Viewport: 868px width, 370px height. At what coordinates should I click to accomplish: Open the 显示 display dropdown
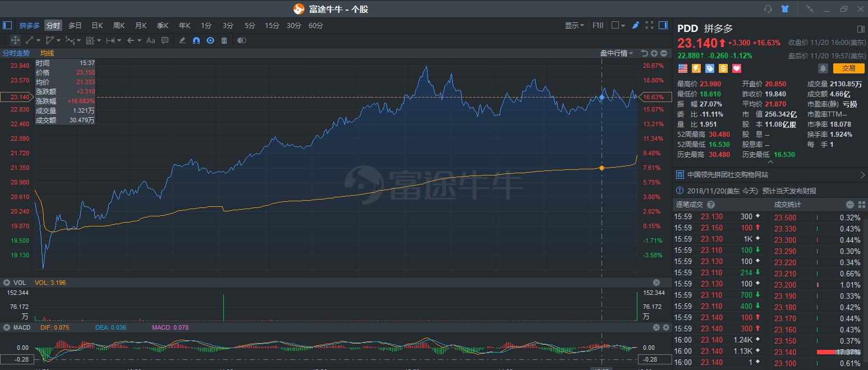(x=574, y=25)
